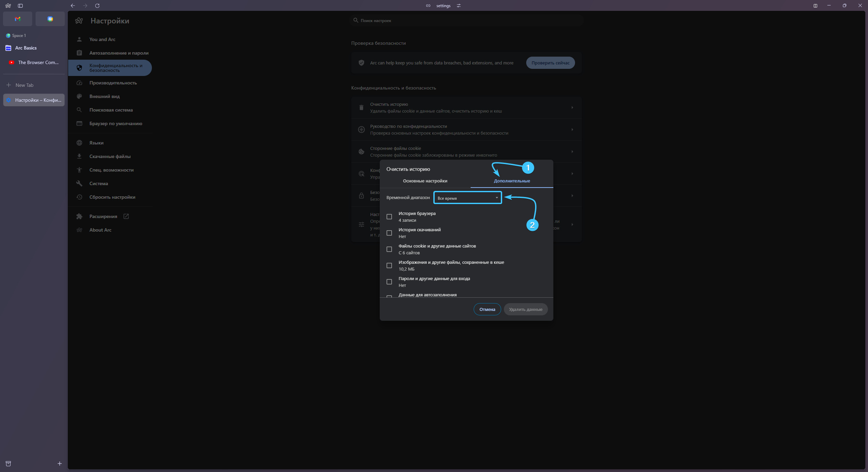
Task: Open the Временной диапазон dropdown
Action: [467, 198]
